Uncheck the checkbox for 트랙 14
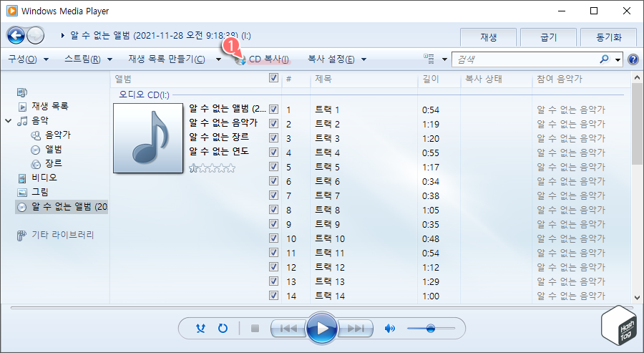644x353 pixels. (273, 296)
